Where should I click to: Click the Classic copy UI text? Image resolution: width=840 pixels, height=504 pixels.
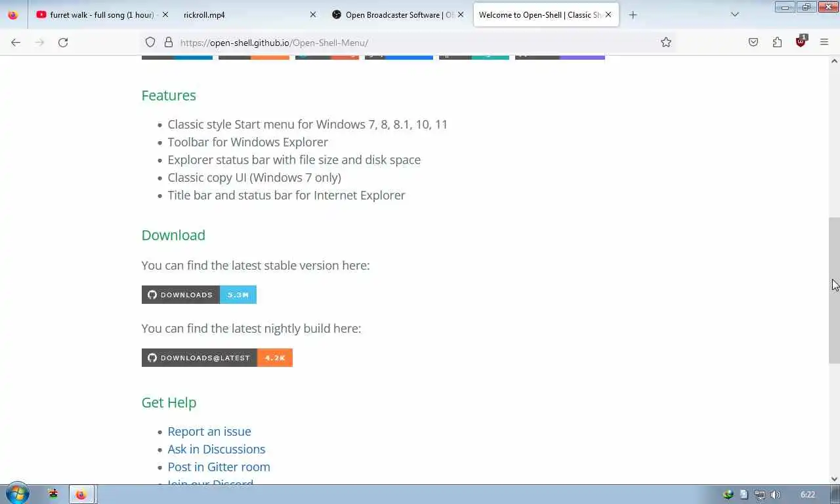255,177
